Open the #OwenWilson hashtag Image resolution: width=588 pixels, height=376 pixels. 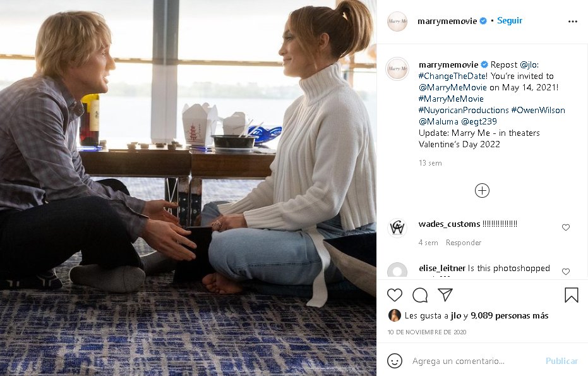pyautogui.click(x=538, y=111)
